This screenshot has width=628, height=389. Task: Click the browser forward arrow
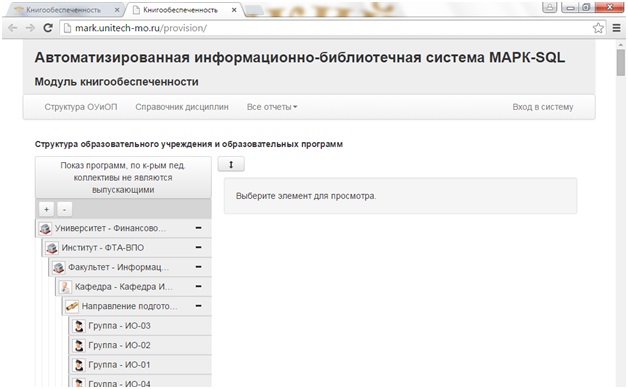pos(30,28)
